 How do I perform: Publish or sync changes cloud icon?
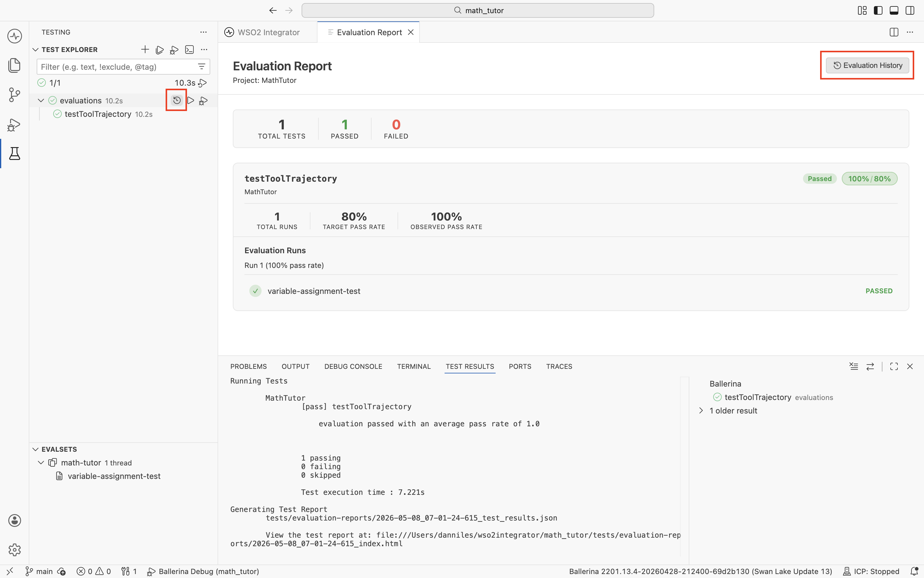tap(61, 572)
